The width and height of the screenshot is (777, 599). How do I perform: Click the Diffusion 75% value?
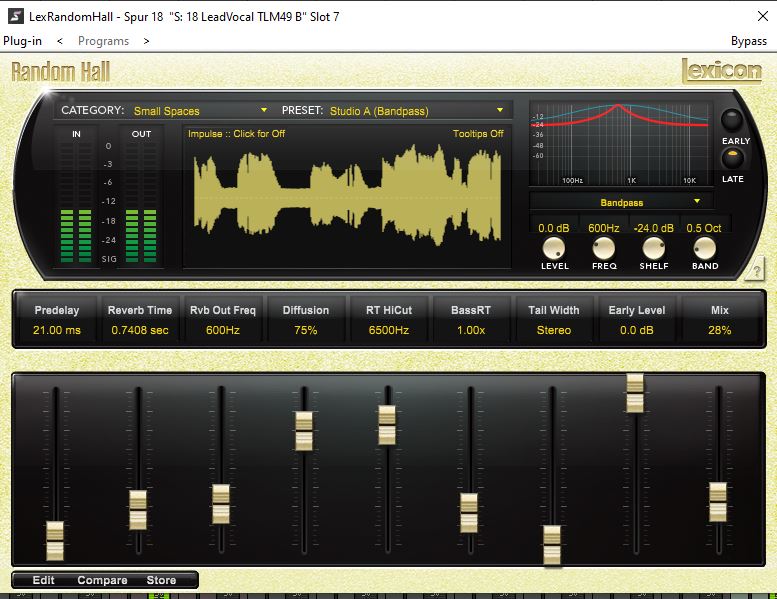305,330
